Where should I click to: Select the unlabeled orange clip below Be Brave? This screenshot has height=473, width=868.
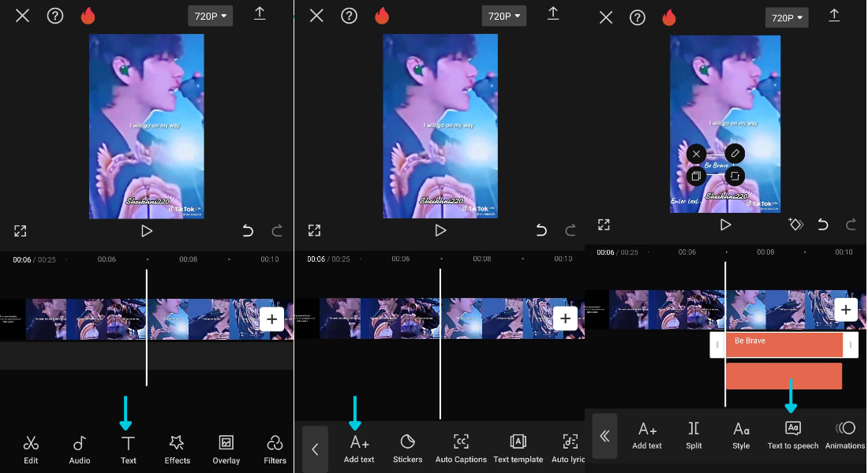(784, 376)
